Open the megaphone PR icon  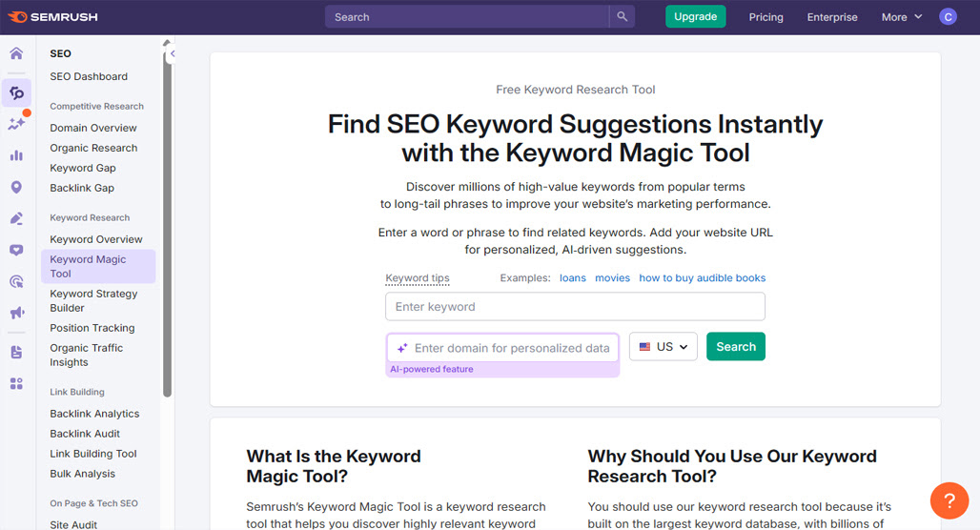(17, 313)
